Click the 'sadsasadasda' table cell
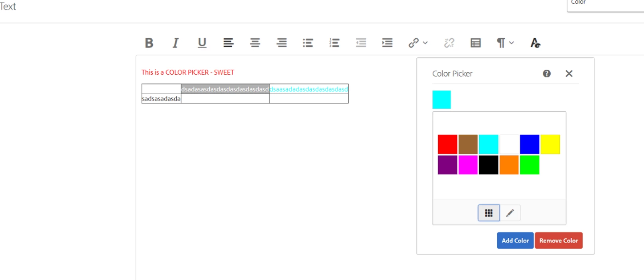 coord(161,99)
